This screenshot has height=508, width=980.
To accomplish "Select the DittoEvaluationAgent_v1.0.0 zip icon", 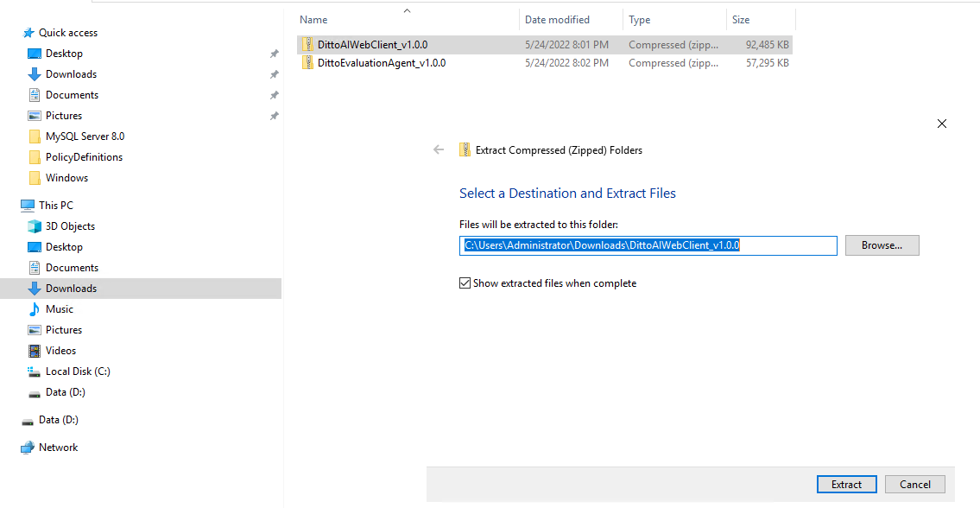I will pos(307,62).
